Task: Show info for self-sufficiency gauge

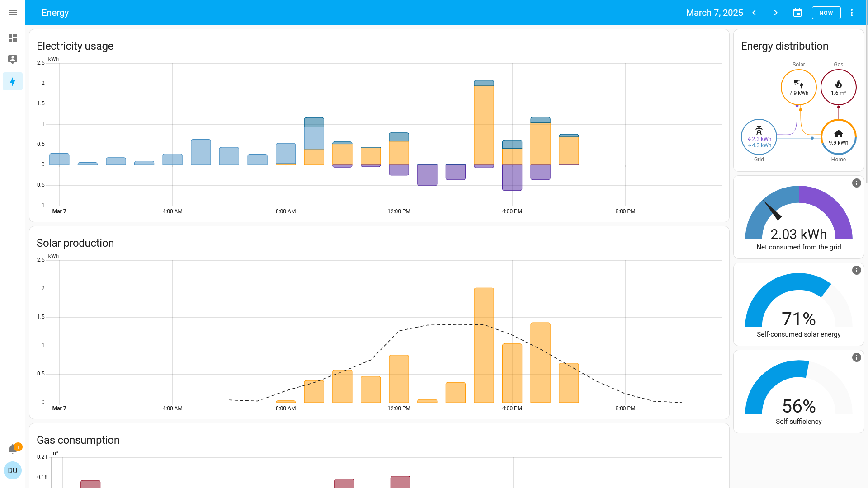Action: tap(857, 357)
